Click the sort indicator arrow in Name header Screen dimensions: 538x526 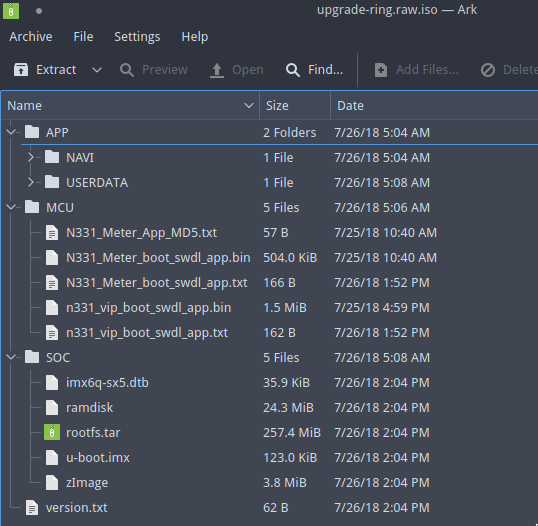point(249,106)
